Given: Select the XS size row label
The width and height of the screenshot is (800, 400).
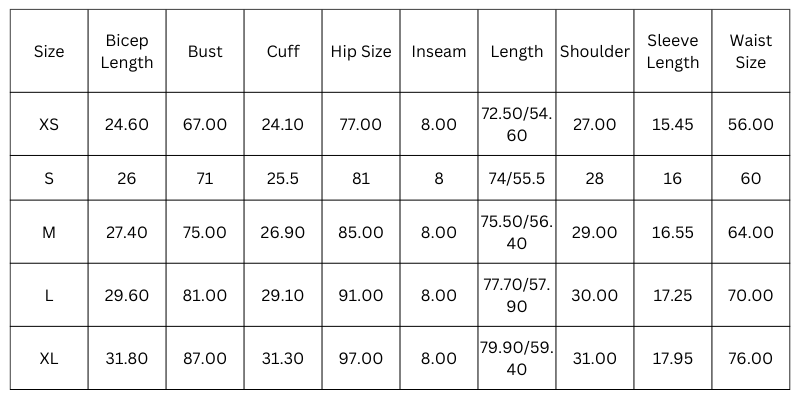Looking at the screenshot, I should pos(49,125).
